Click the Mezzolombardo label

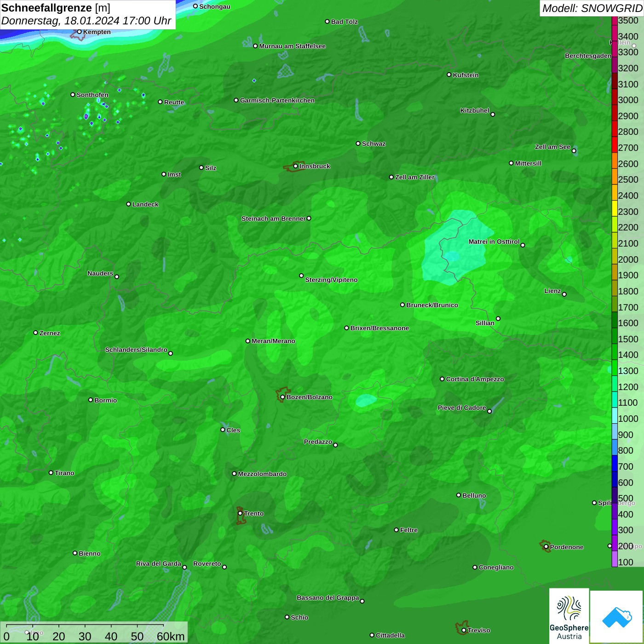coord(262,474)
